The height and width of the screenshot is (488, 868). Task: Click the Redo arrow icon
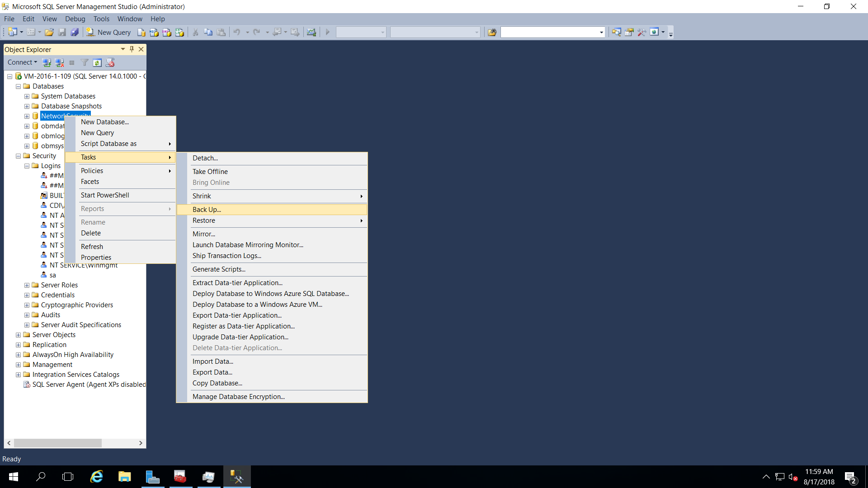click(x=257, y=32)
